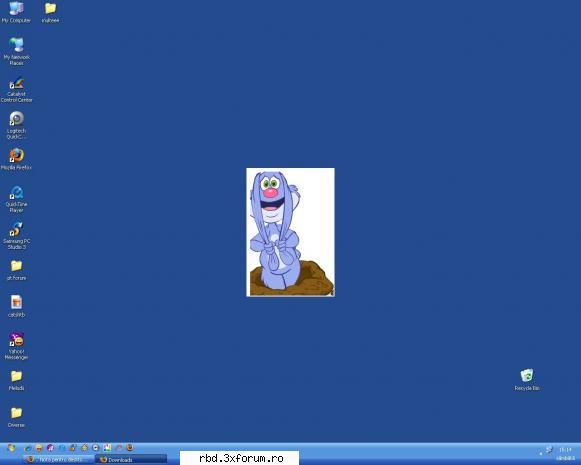Click the yellow smiley Quick Launch icon
The image size is (581, 465).
39,448
